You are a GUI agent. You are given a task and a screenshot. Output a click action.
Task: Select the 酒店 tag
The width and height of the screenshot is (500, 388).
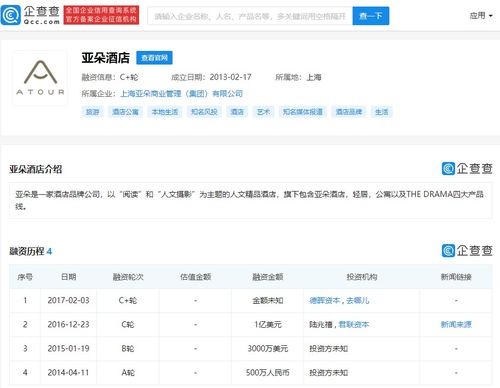[237, 112]
